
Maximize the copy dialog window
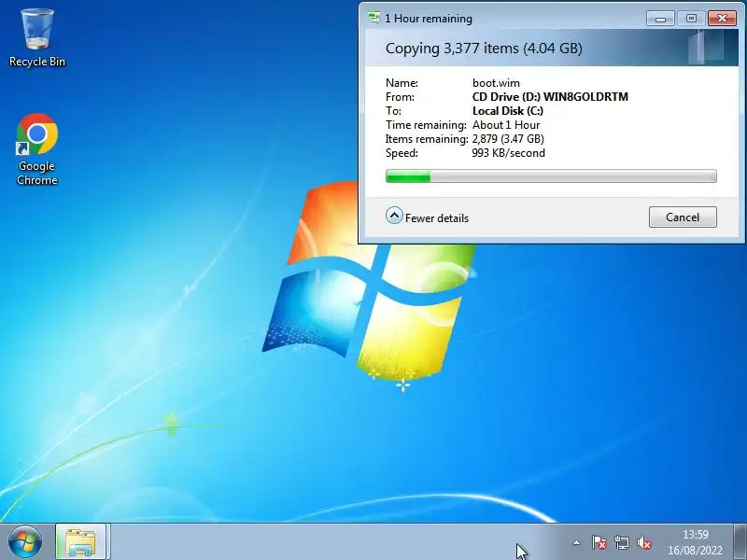[x=691, y=19]
